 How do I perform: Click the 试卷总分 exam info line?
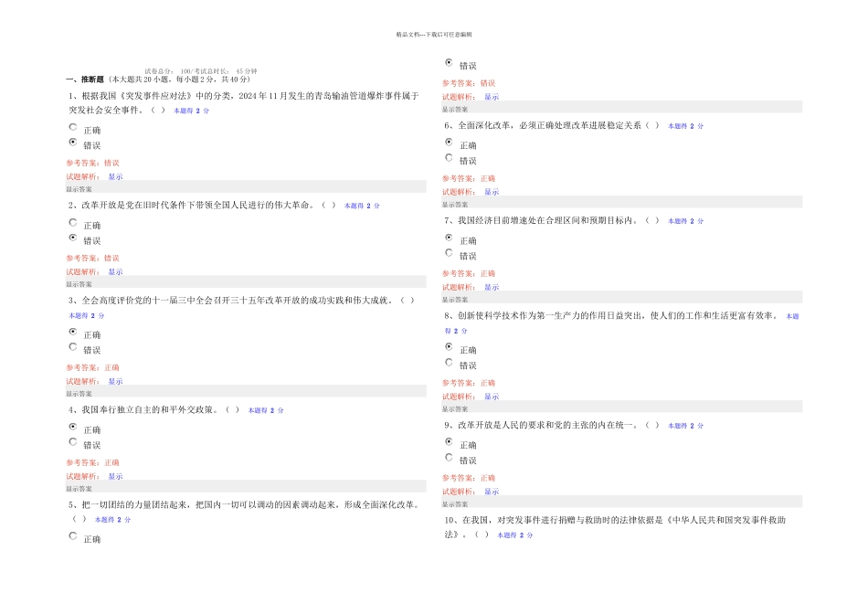201,71
